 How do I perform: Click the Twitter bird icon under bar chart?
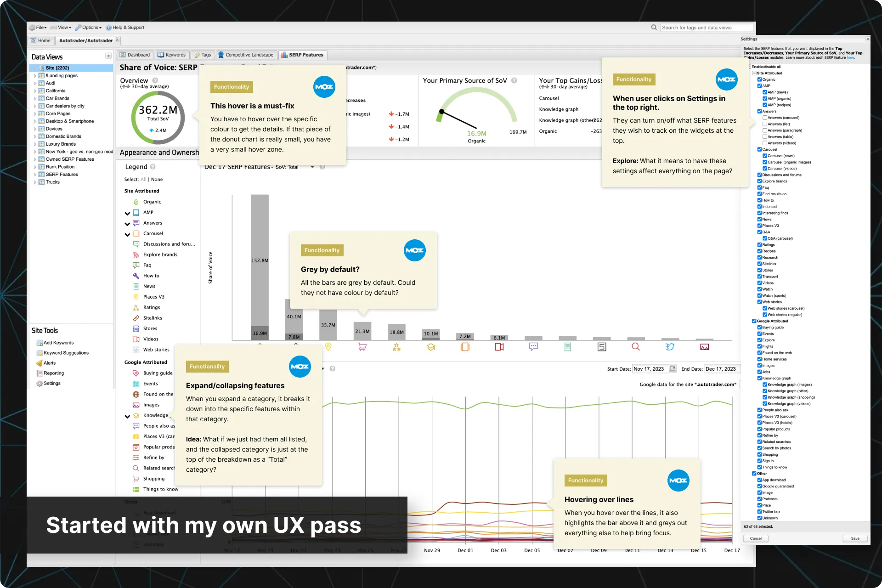(x=670, y=347)
